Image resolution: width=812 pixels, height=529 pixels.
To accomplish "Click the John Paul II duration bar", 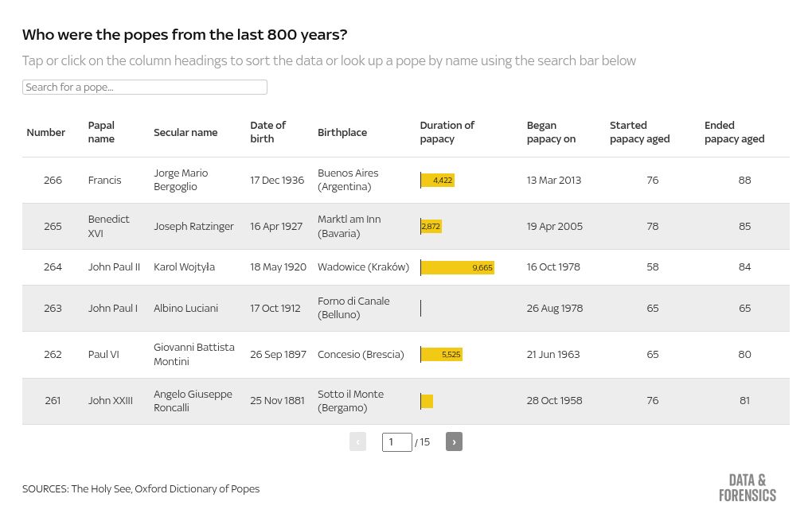I will click(x=457, y=267).
